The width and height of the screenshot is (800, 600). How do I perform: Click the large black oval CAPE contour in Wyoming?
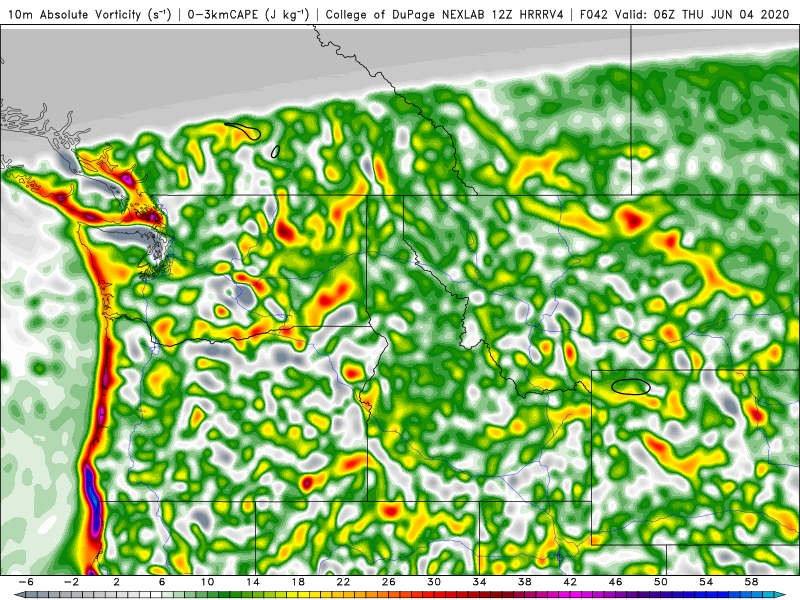(631, 387)
